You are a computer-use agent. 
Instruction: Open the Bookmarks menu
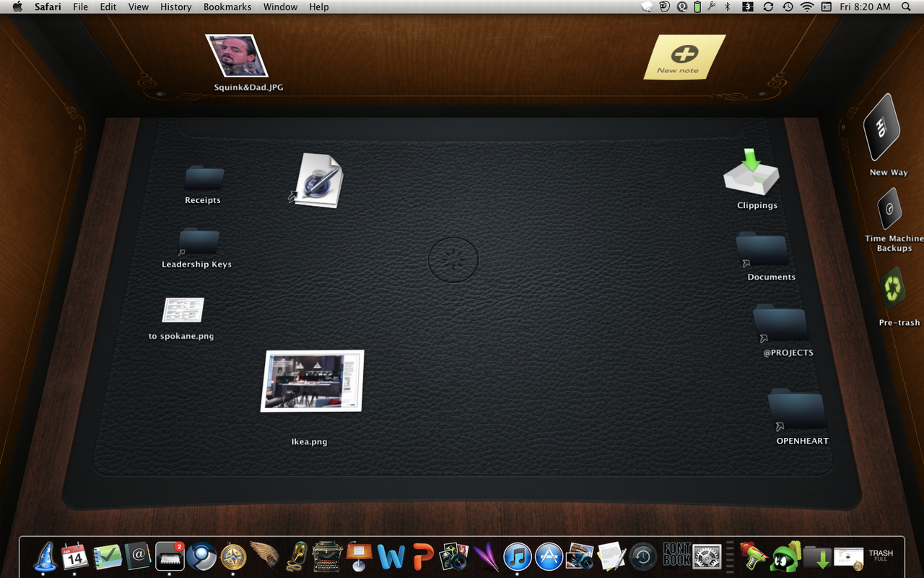click(227, 7)
